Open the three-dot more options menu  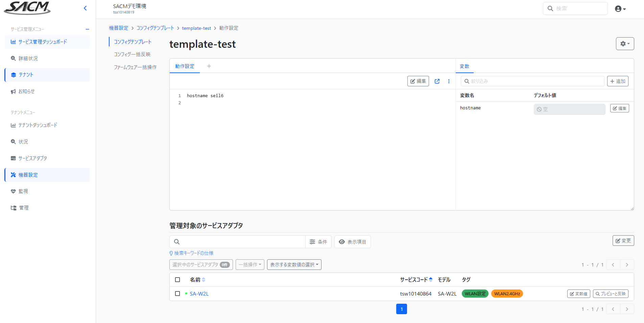(x=449, y=81)
